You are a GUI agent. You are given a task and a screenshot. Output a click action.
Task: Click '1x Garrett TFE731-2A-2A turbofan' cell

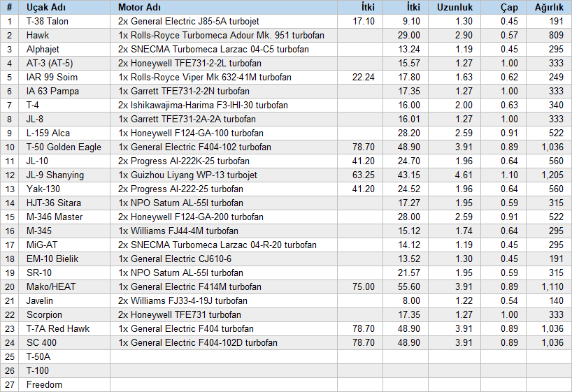click(224, 119)
